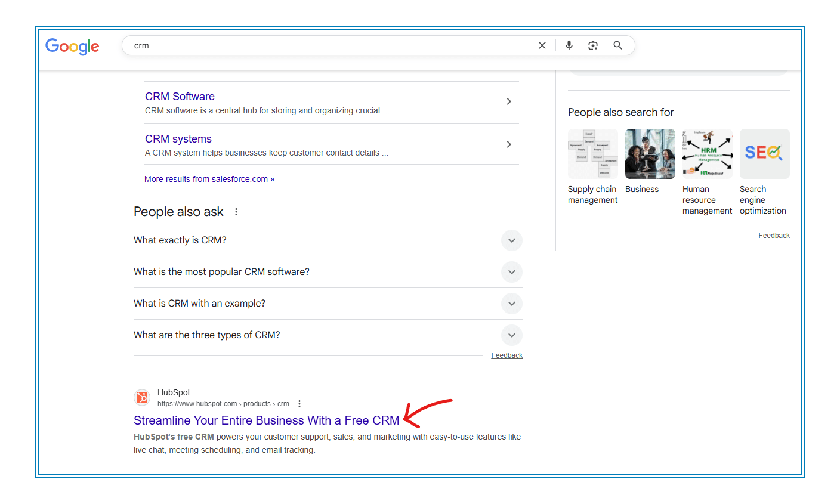Image resolution: width=840 pixels, height=504 pixels.
Task: Open the CRM Software sitelink
Action: click(180, 97)
